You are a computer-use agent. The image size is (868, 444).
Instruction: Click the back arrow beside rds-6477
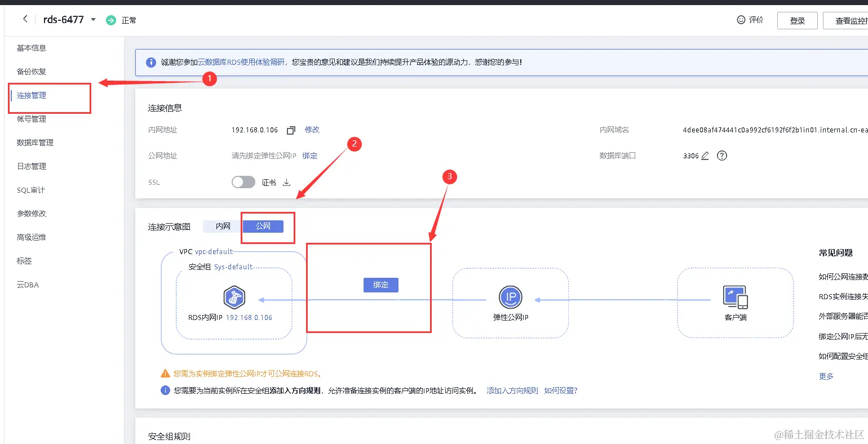coord(25,19)
